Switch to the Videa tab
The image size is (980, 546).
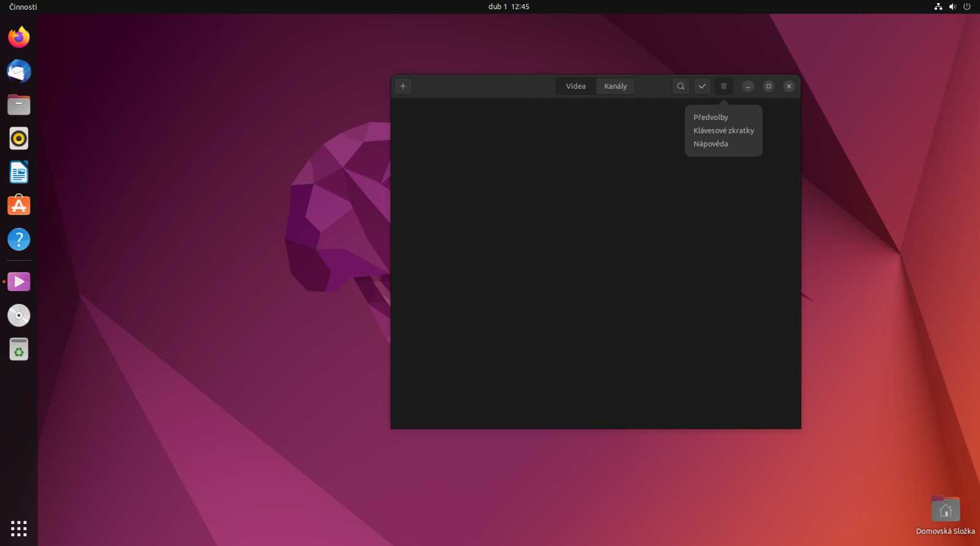[576, 86]
